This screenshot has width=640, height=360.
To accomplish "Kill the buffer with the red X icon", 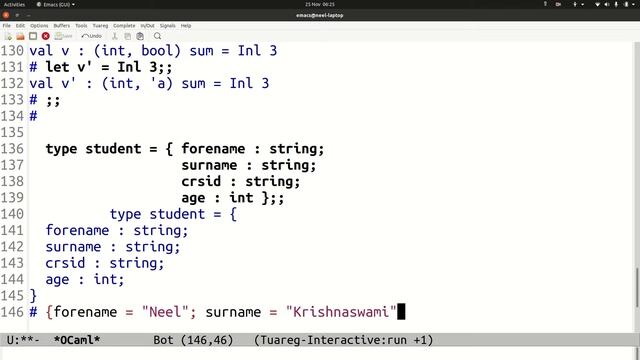I will point(46,36).
